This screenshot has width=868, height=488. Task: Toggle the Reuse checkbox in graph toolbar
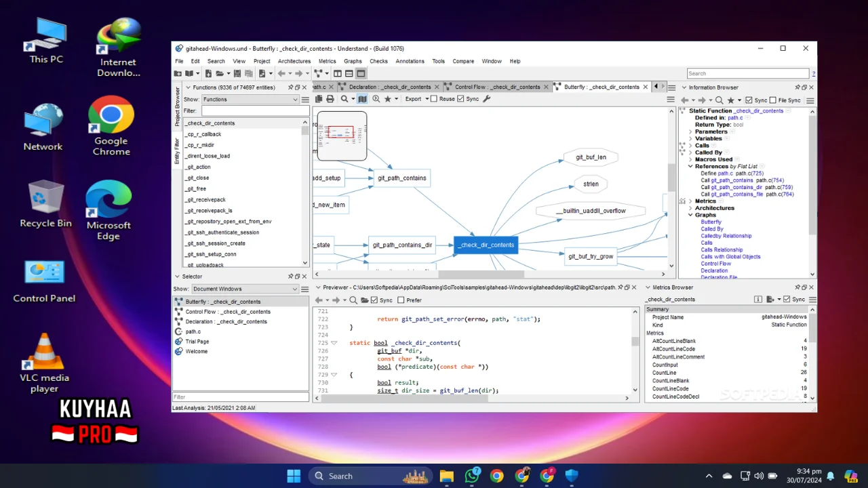pyautogui.click(x=434, y=99)
